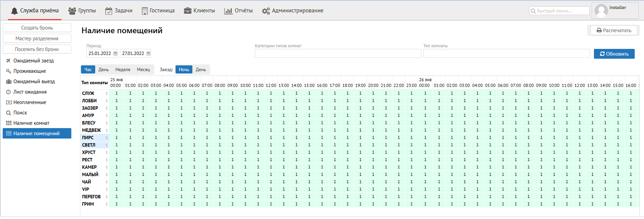Click the gears icon next to Администрирование
Image resolution: width=644 pixels, height=219 pixels.
[266, 11]
